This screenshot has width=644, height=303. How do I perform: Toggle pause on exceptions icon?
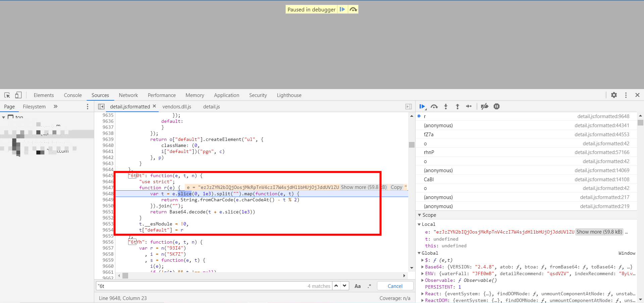497,106
